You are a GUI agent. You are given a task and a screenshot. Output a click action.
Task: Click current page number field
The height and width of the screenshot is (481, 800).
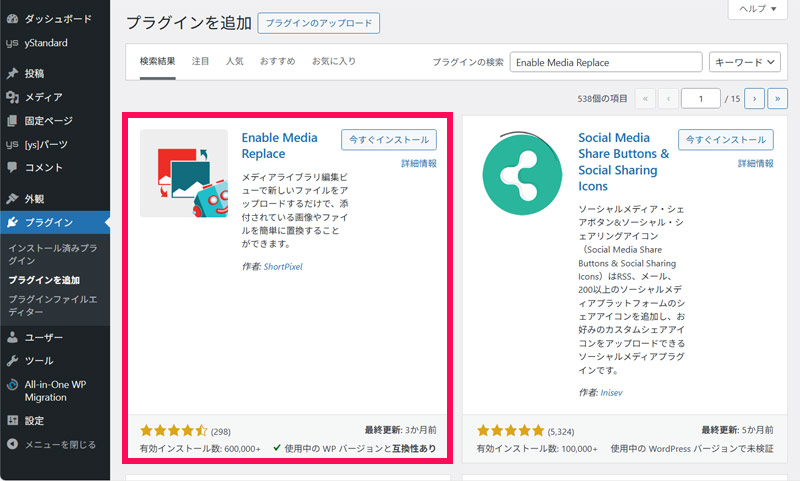701,98
